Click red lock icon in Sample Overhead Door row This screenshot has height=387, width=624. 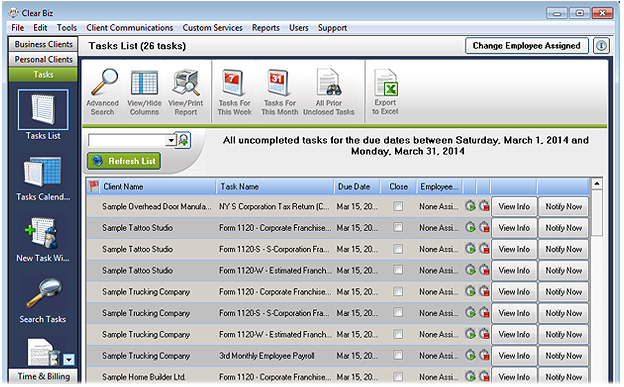(484, 206)
